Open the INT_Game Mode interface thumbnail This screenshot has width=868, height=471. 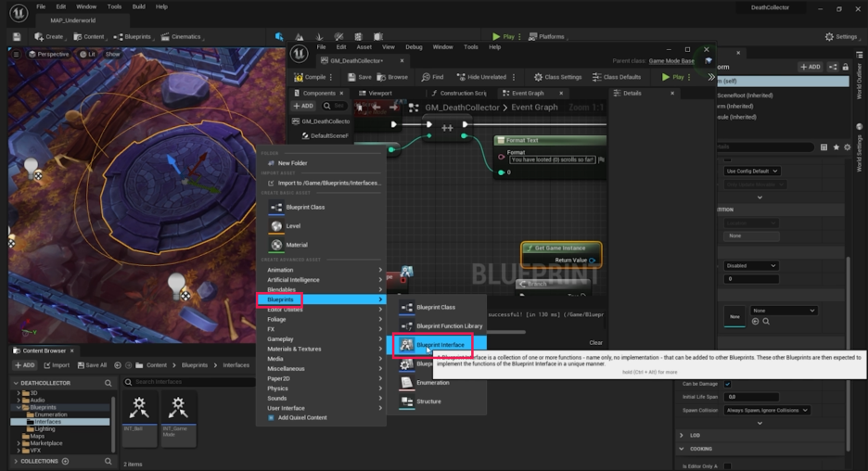tap(178, 418)
